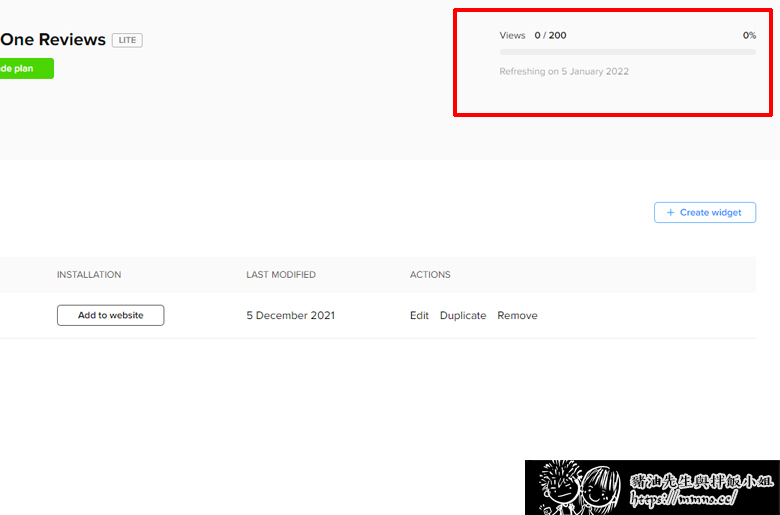The height and width of the screenshot is (515, 780).
Task: Click the INSTALLATION column header
Action: pyautogui.click(x=89, y=275)
